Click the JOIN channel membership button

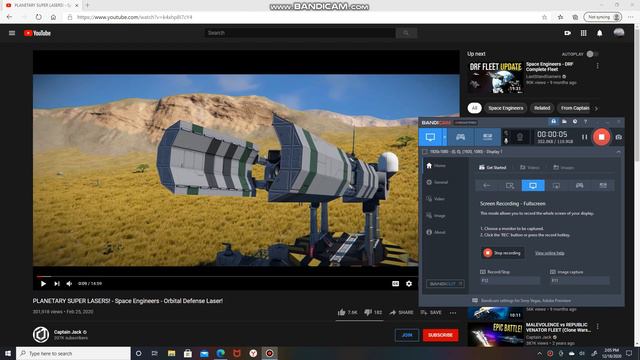click(407, 335)
